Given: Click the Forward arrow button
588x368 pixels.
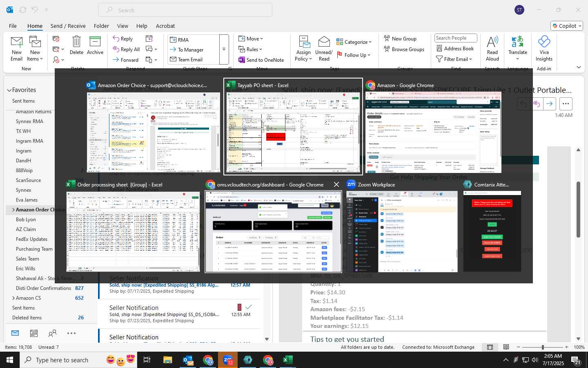Looking at the screenshot, I should tap(126, 60).
